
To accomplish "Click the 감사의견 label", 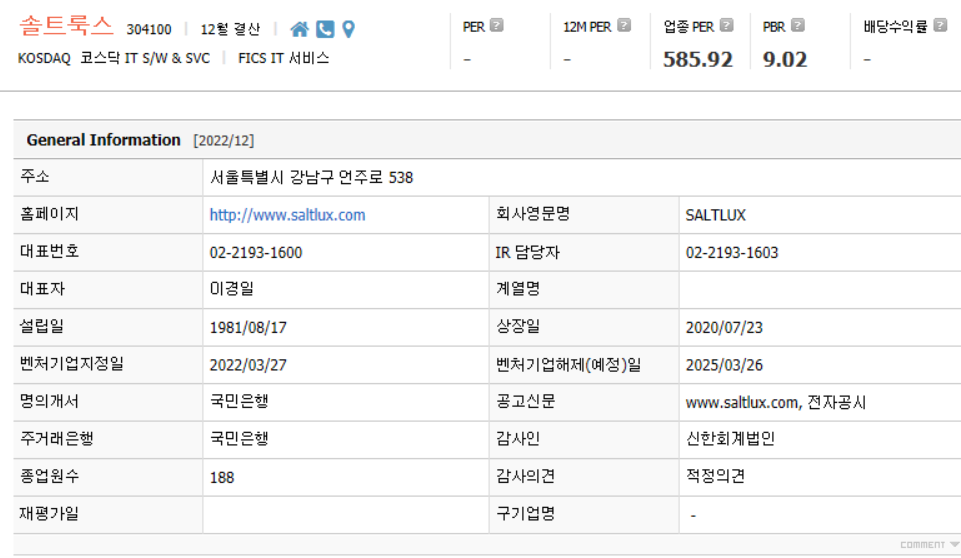I will tap(525, 476).
